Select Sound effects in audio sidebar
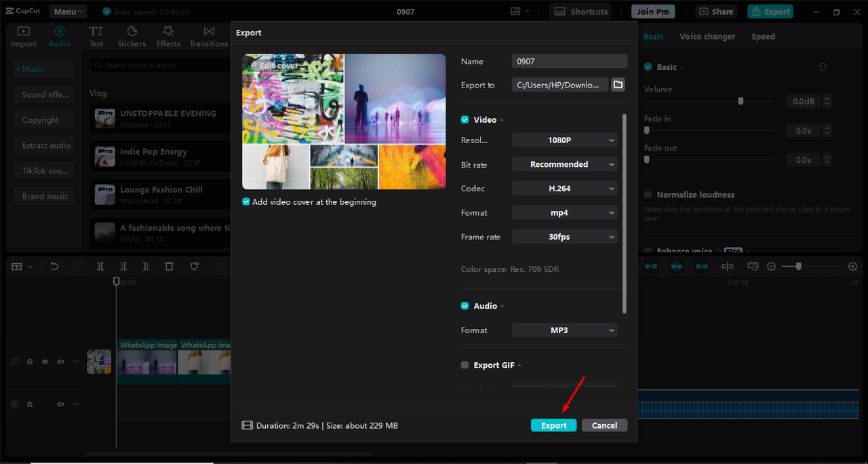868x464 pixels. pyautogui.click(x=44, y=94)
